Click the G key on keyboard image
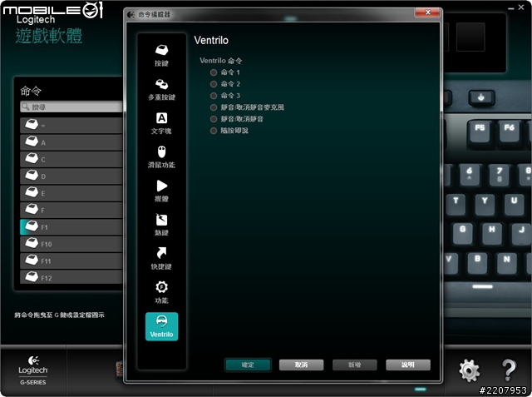Viewport: 532px width, 397px height. tap(462, 234)
